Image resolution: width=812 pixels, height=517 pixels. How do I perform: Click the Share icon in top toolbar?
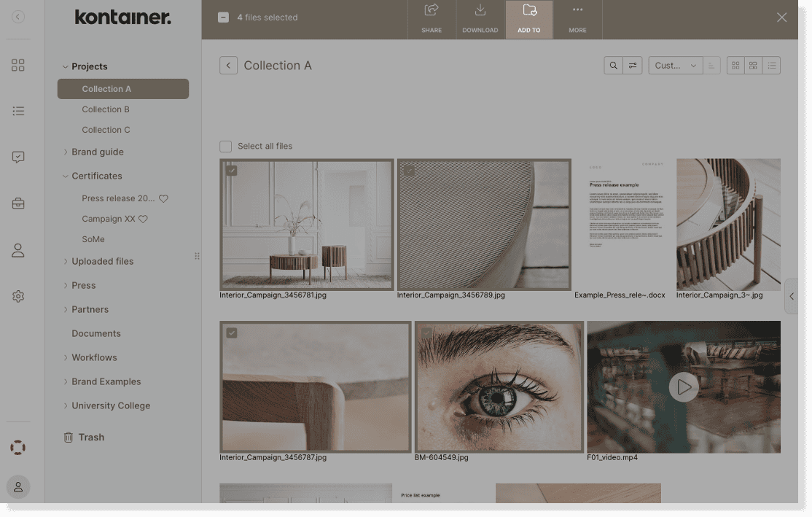tap(432, 11)
